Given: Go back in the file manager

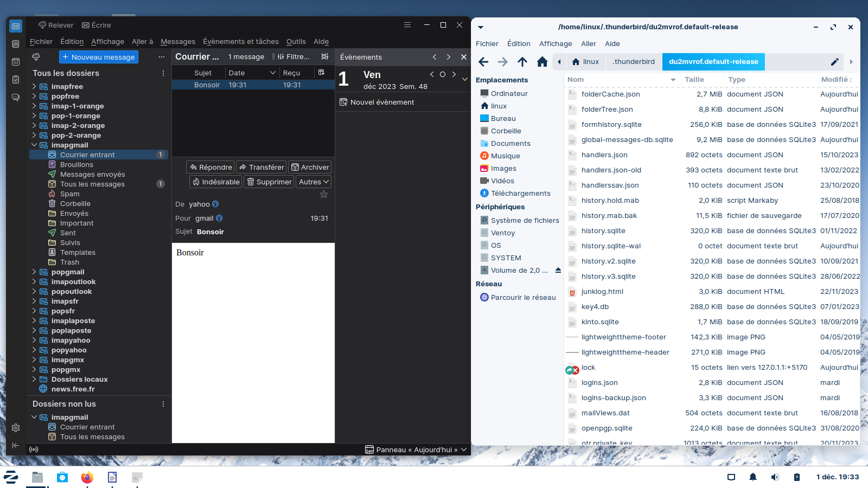Looking at the screenshot, I should (x=483, y=62).
